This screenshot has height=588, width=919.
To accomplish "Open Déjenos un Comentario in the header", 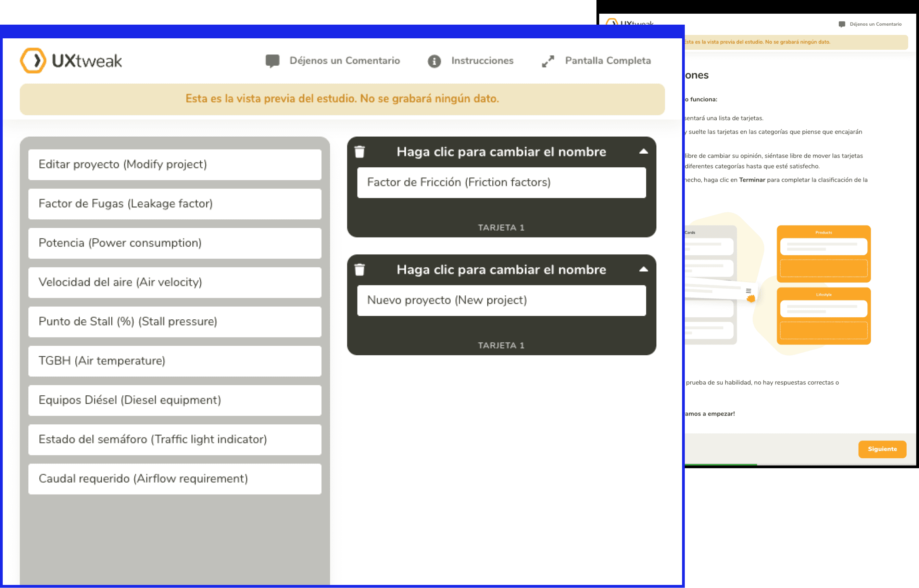I will click(x=344, y=61).
